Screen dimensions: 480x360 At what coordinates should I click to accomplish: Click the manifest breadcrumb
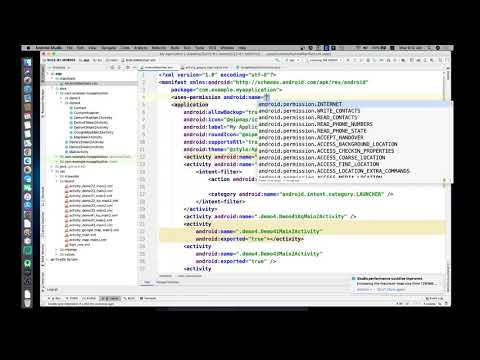click(166, 276)
